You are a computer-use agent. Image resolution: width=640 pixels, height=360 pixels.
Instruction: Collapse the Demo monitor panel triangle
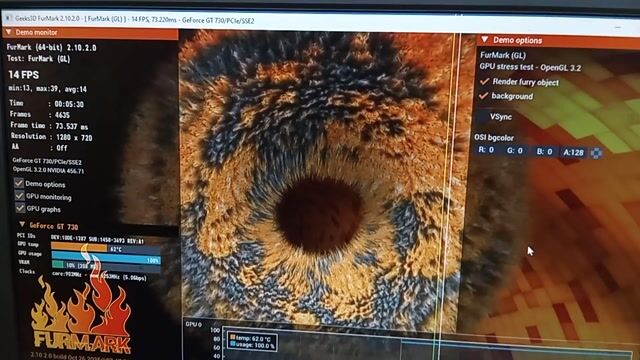tap(8, 32)
